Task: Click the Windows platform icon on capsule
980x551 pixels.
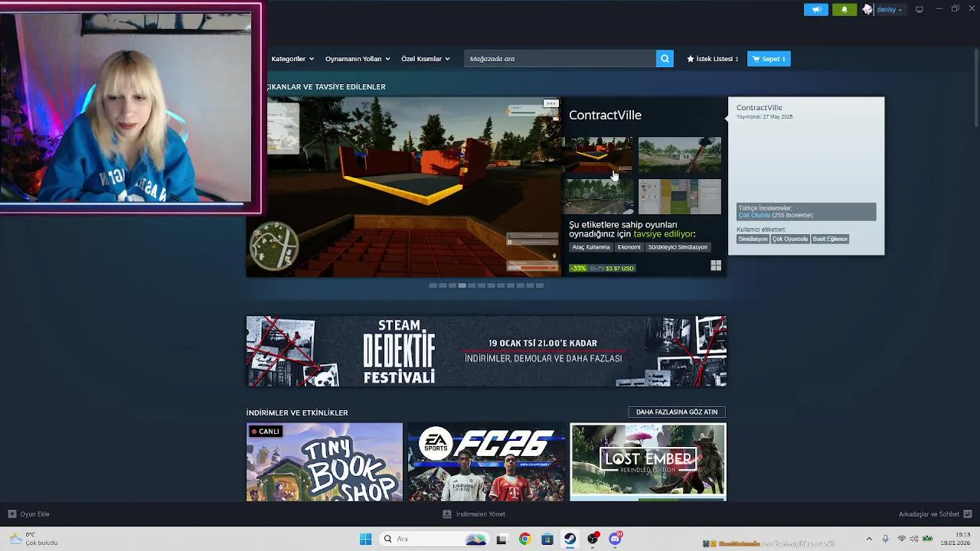Action: coord(716,266)
